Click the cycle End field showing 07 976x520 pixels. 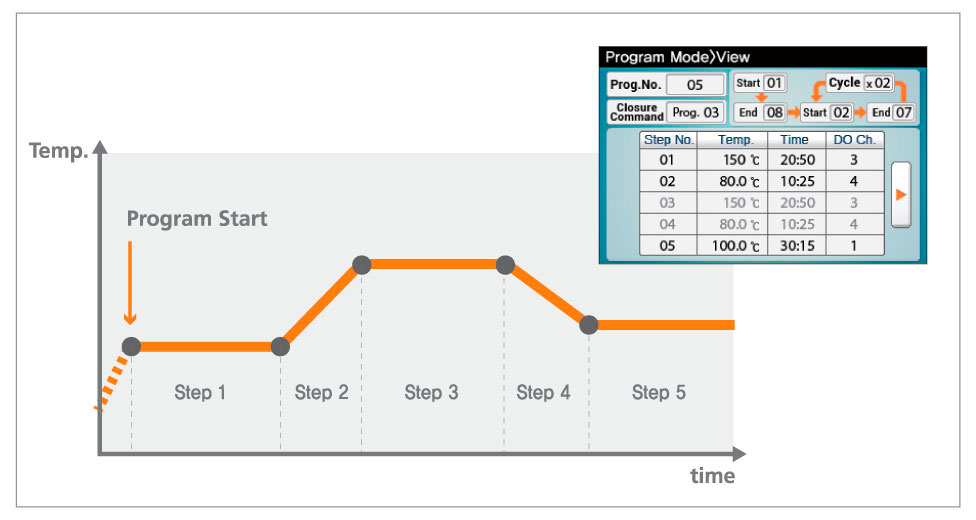pos(904,113)
